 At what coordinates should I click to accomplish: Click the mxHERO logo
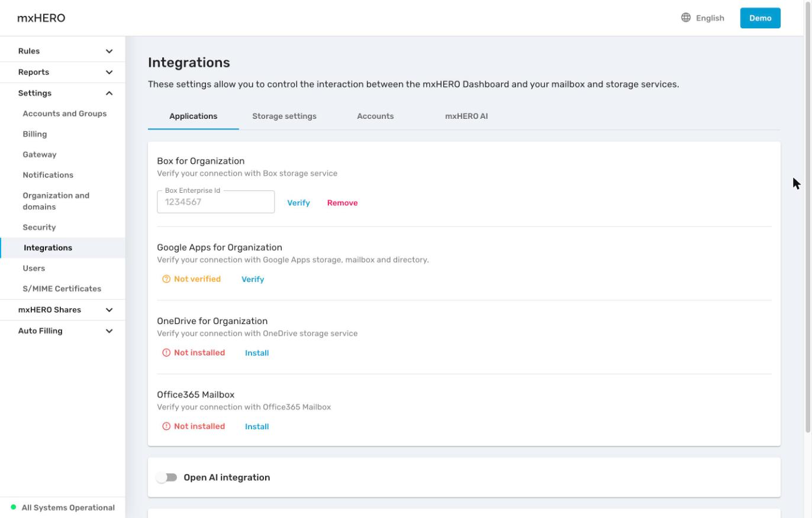41,18
